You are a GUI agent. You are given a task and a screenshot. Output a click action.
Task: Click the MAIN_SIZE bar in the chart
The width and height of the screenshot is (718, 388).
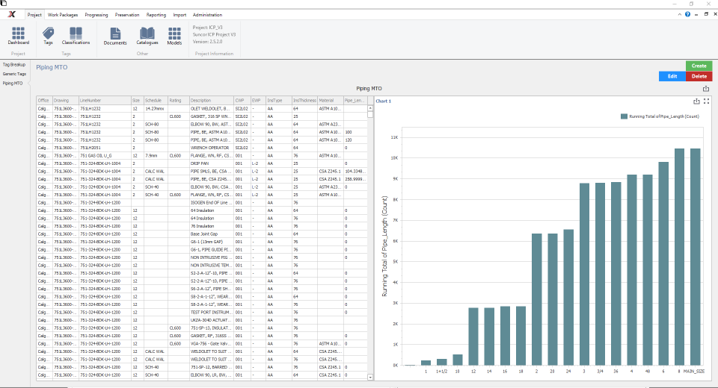pos(695,257)
